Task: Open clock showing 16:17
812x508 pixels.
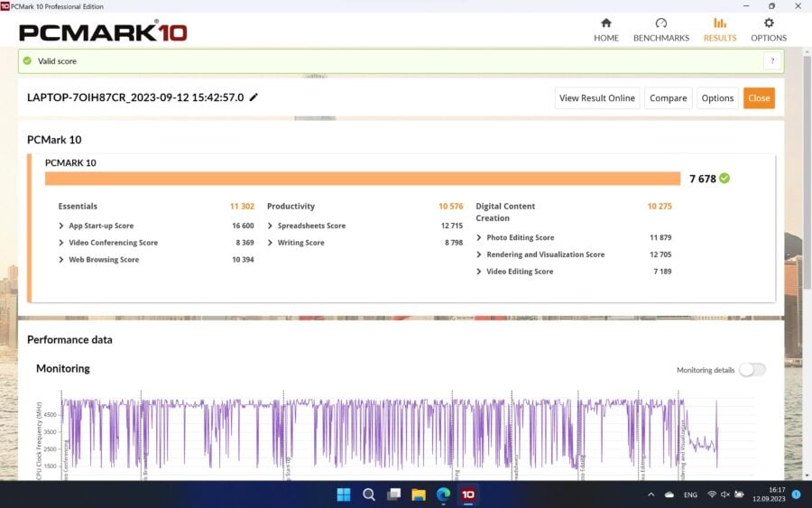Action: tap(769, 494)
